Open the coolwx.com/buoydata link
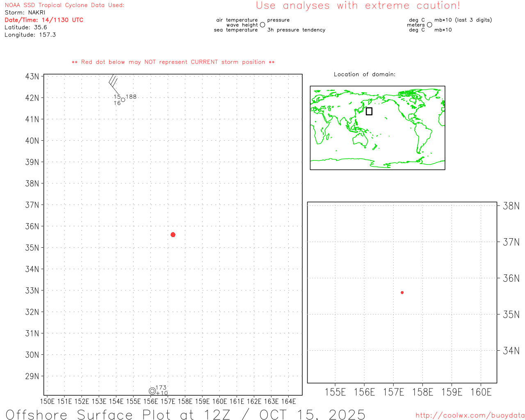Screen dimensions: 525x420 (470, 415)
